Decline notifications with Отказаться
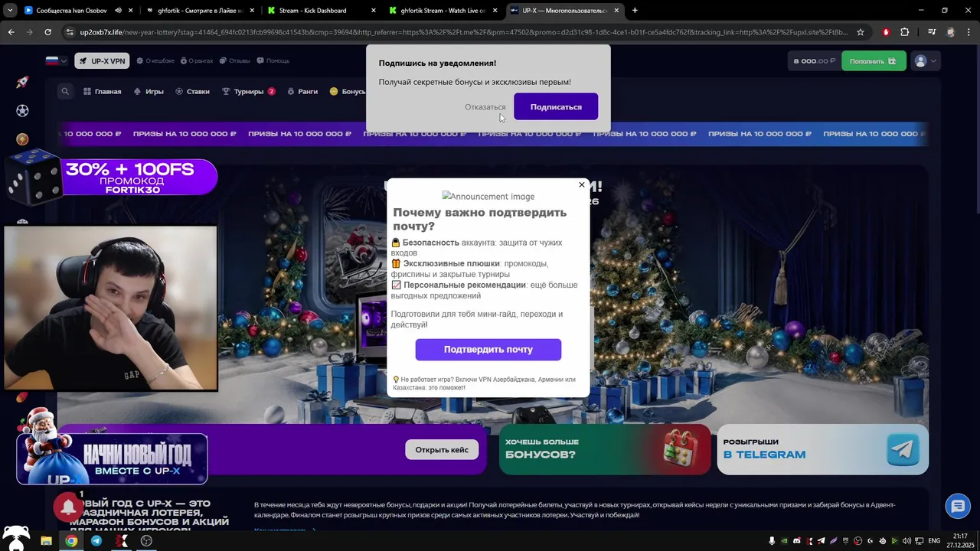Screen dimensions: 980x551 tap(485, 107)
